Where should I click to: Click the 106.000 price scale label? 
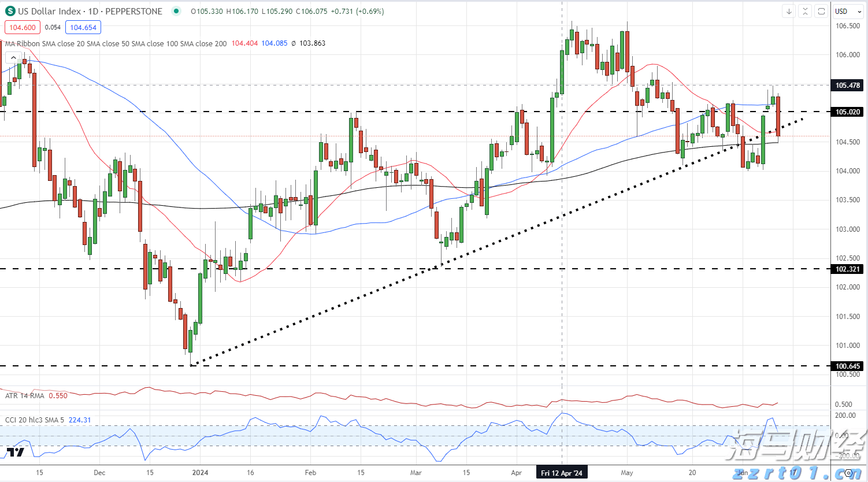coord(848,55)
